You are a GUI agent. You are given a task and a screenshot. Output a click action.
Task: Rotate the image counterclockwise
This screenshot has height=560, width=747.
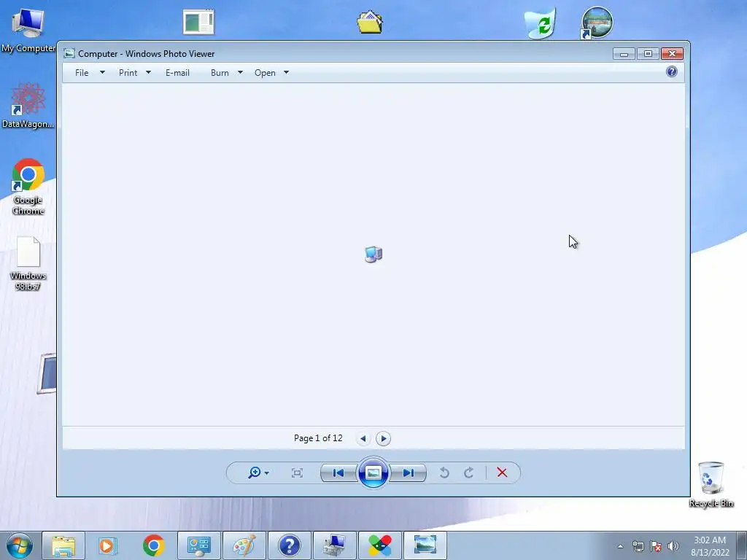pos(444,472)
